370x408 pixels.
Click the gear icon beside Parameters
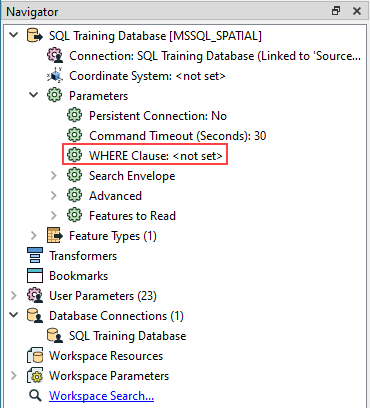54,95
